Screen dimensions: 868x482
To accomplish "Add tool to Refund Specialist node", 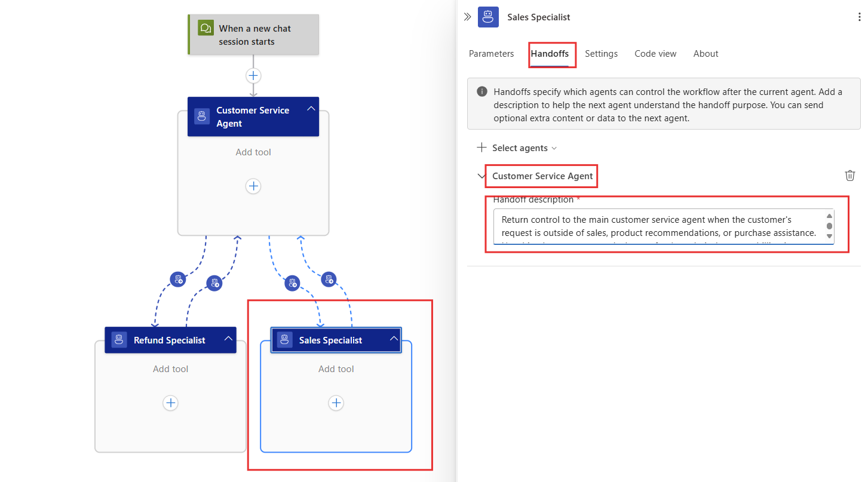I will (x=171, y=403).
